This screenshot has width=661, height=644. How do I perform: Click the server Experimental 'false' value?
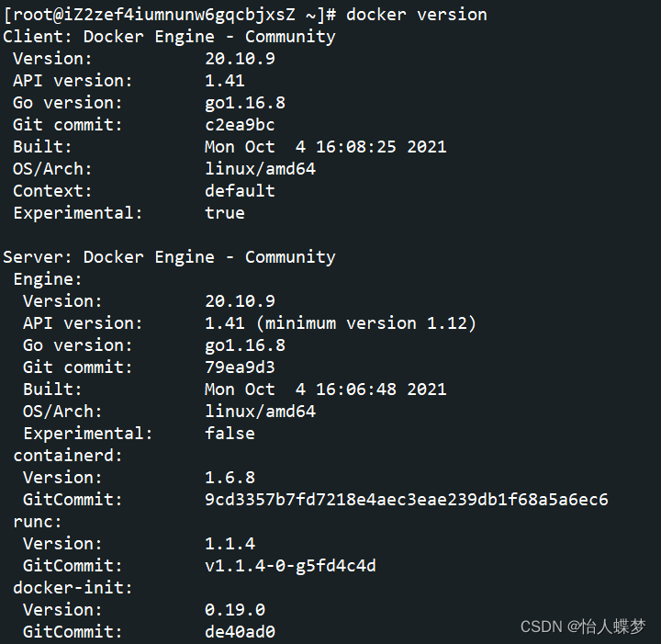[230, 434]
